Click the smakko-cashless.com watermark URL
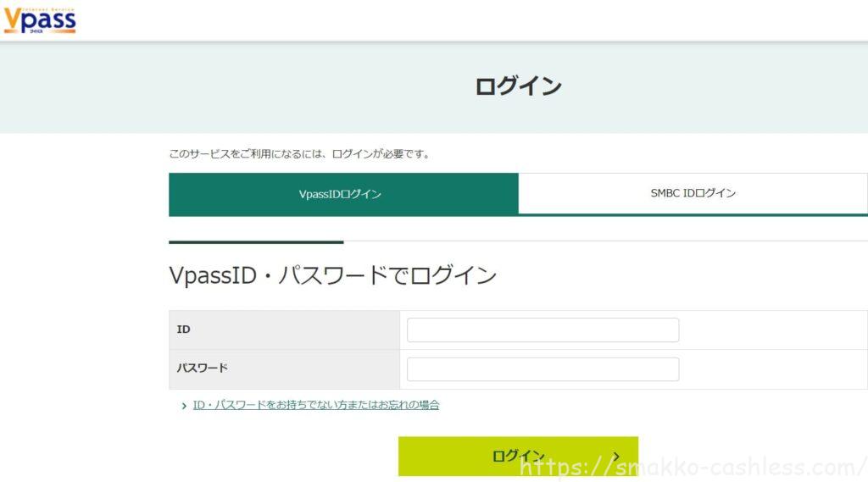Viewport: 868px width, 482px height. (x=691, y=468)
